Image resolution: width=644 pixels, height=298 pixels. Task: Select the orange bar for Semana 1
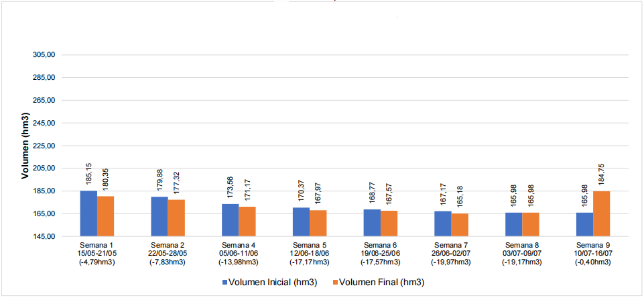point(105,216)
